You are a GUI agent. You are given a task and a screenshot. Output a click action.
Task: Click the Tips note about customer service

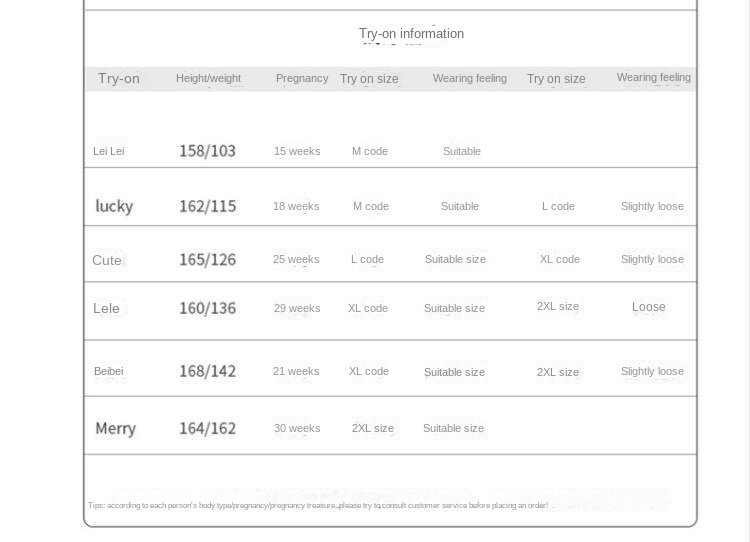(318, 505)
